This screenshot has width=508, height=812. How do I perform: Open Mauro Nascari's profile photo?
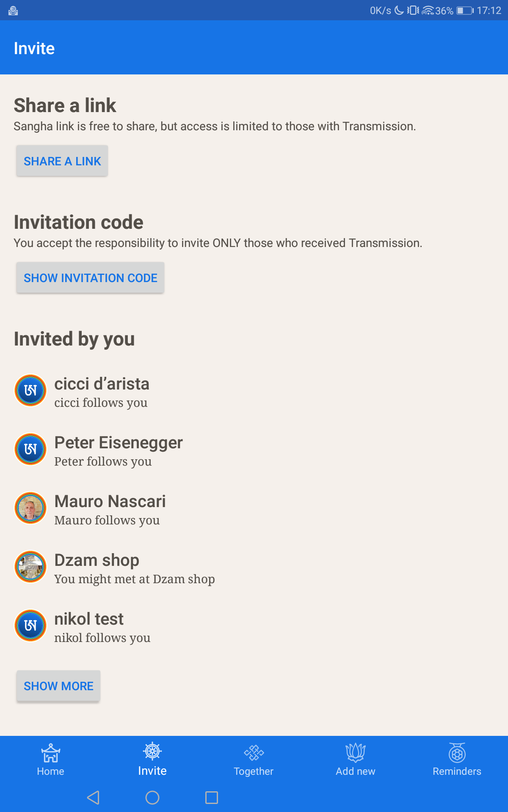point(30,508)
